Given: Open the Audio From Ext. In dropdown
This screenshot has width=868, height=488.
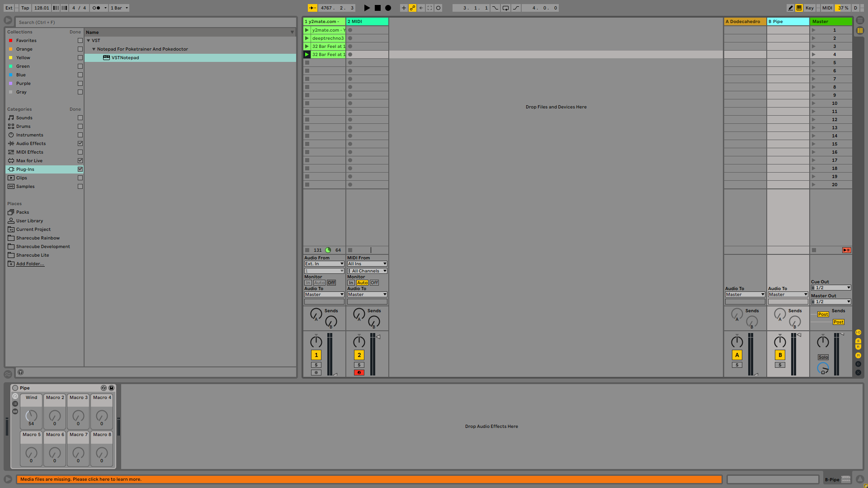Looking at the screenshot, I should point(324,264).
